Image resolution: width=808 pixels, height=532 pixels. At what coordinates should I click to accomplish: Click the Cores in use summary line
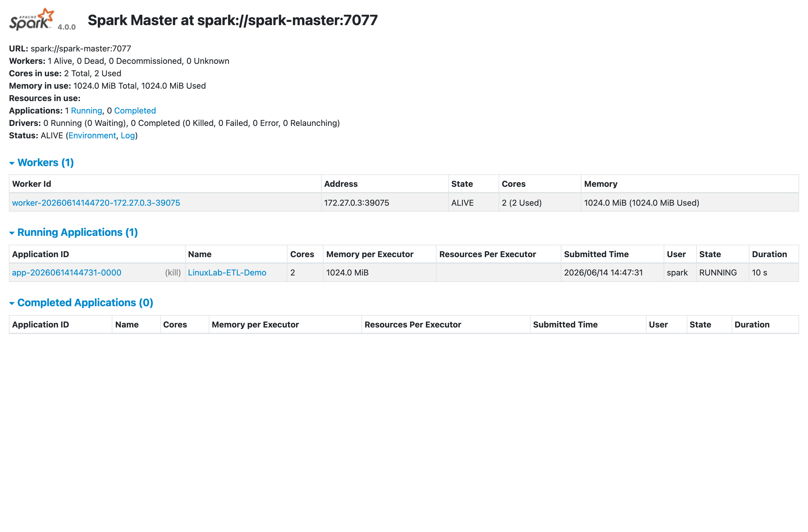[65, 73]
